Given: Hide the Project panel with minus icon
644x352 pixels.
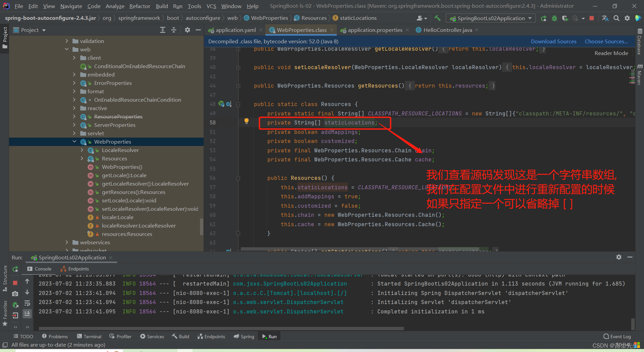Looking at the screenshot, I should pos(198,30).
